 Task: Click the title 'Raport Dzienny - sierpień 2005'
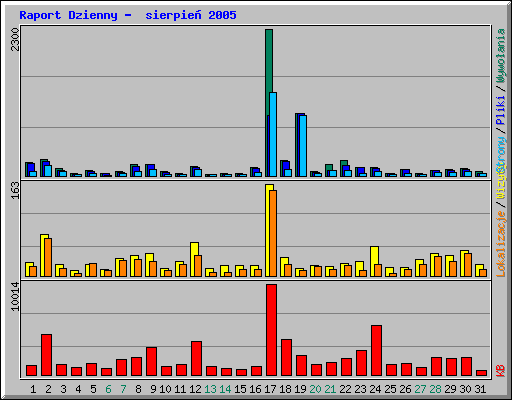pos(128,15)
